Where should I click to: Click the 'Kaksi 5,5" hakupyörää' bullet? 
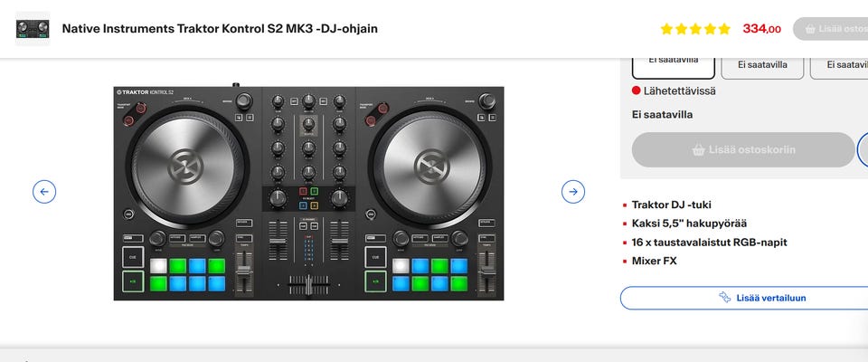click(689, 224)
